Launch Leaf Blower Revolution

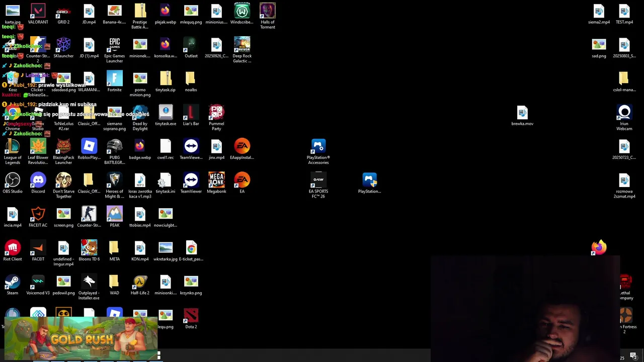38,151
